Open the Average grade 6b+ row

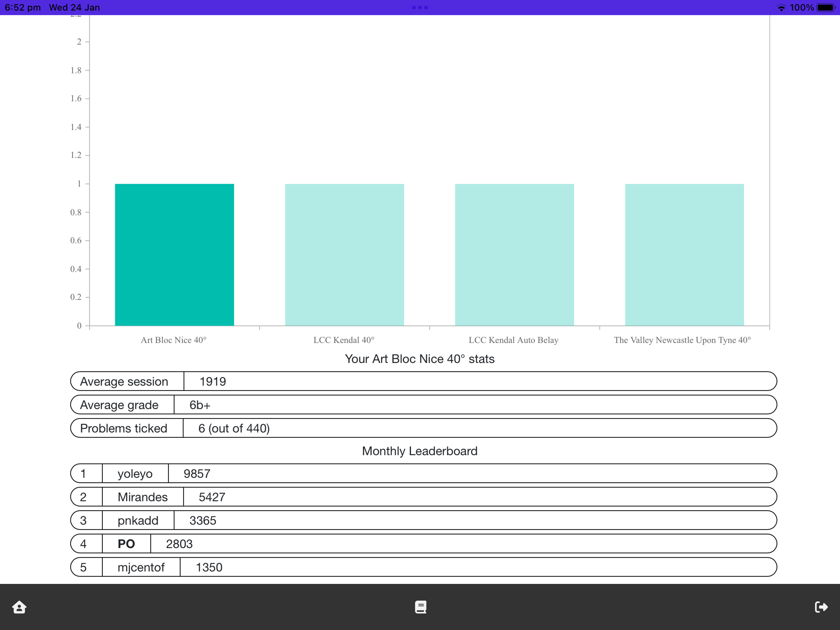click(x=423, y=405)
